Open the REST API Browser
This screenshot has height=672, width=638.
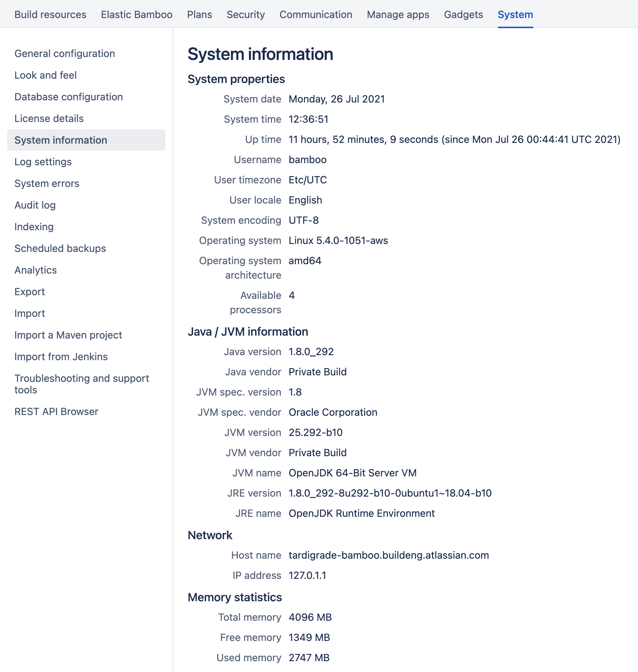[x=56, y=411]
